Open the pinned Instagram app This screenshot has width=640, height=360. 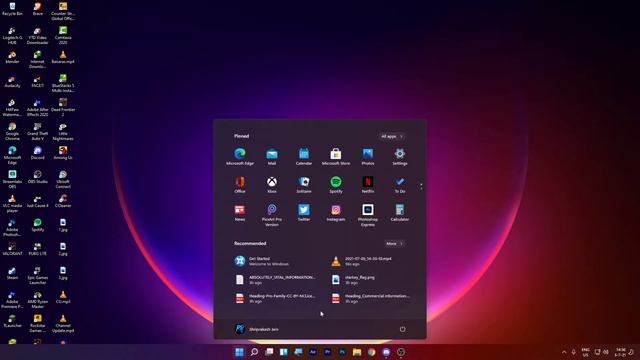336,213
